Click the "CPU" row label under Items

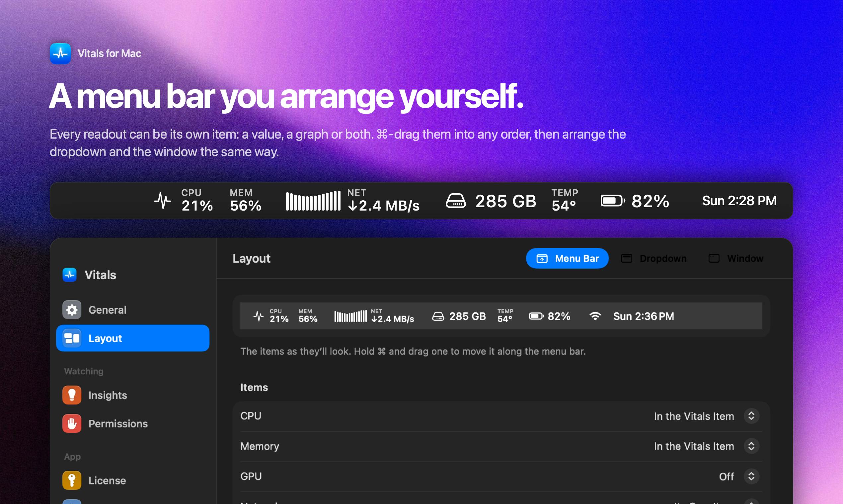pos(251,416)
